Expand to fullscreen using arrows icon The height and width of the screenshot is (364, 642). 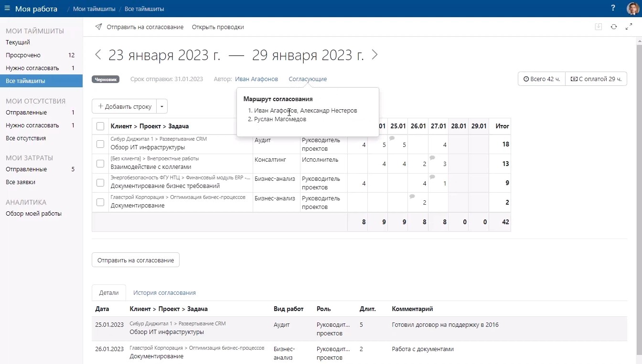(629, 27)
